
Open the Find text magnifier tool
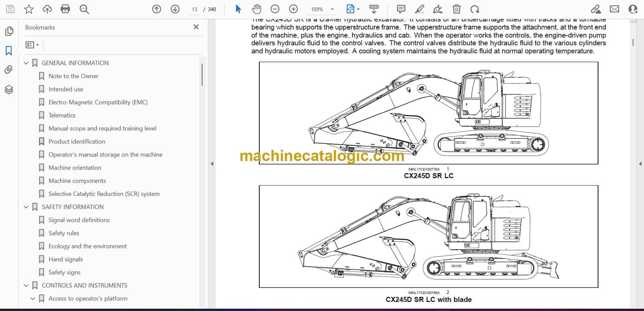(84, 9)
